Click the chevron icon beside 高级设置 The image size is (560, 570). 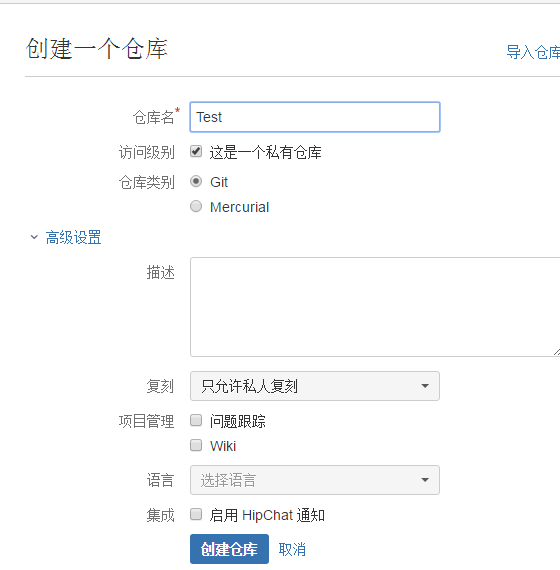tap(34, 237)
